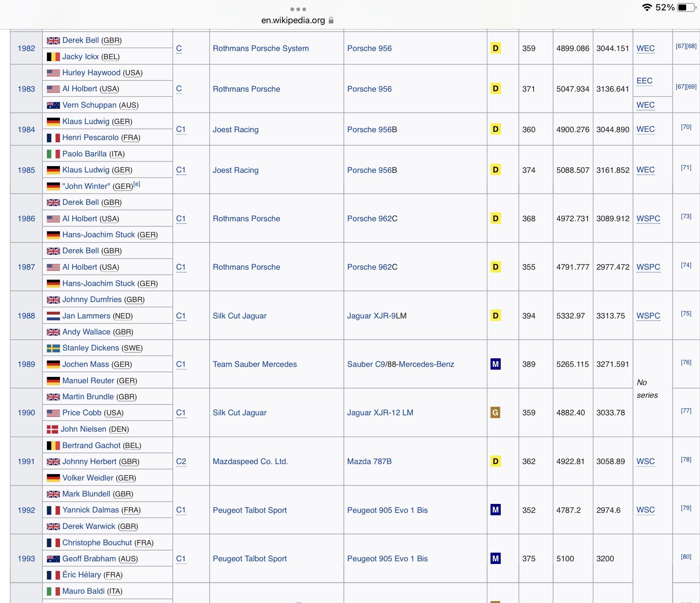Click the Danish flag next to John Nielsen
The width and height of the screenshot is (700, 603).
pos(52,429)
